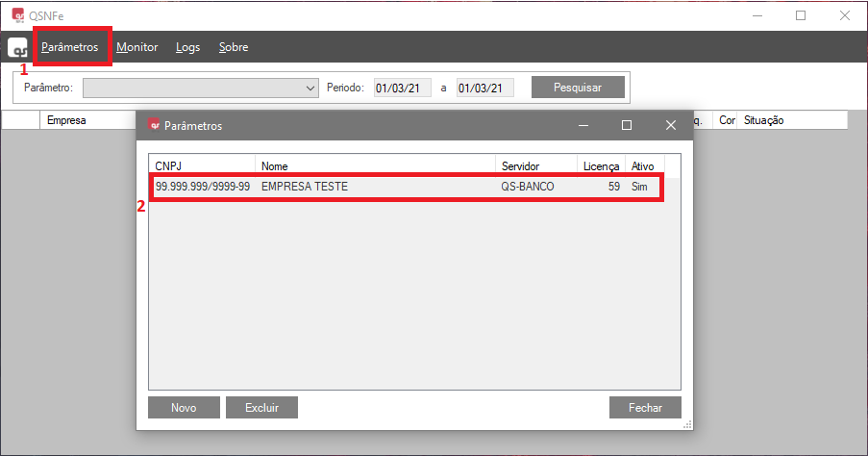Image resolution: width=868 pixels, height=456 pixels.
Task: Open the Parâmetros menu
Action: click(69, 47)
